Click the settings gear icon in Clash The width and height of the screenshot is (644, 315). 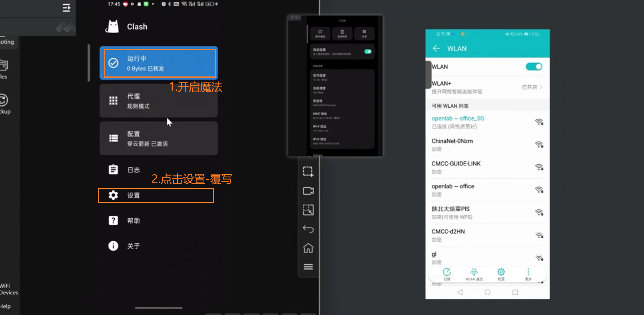(114, 195)
